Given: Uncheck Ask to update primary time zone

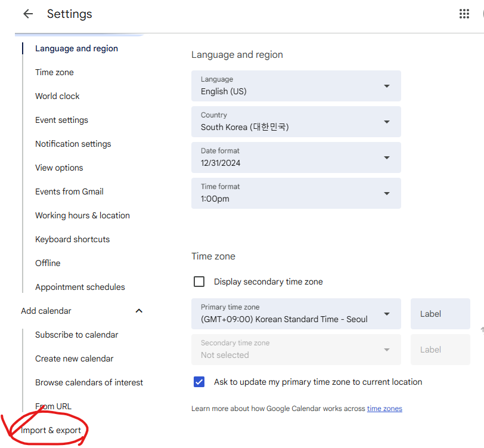Looking at the screenshot, I should click(x=199, y=382).
